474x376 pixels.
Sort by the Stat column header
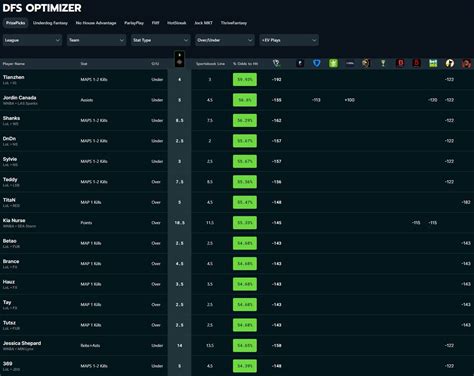84,64
